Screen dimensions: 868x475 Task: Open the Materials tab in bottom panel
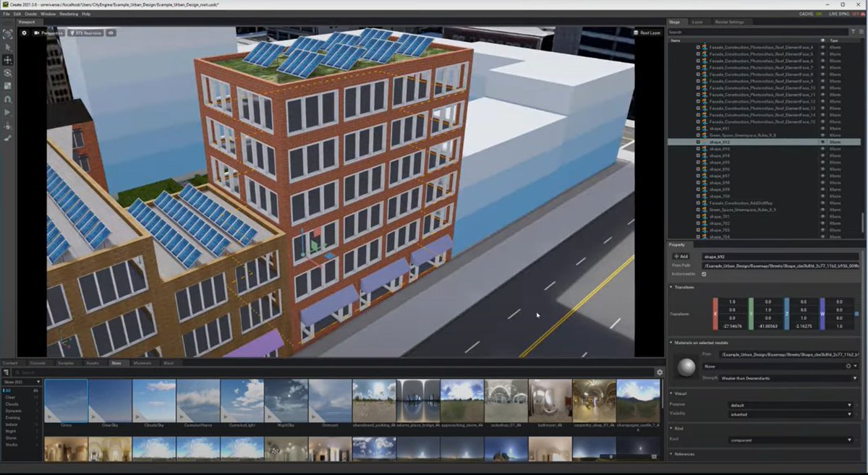142,363
